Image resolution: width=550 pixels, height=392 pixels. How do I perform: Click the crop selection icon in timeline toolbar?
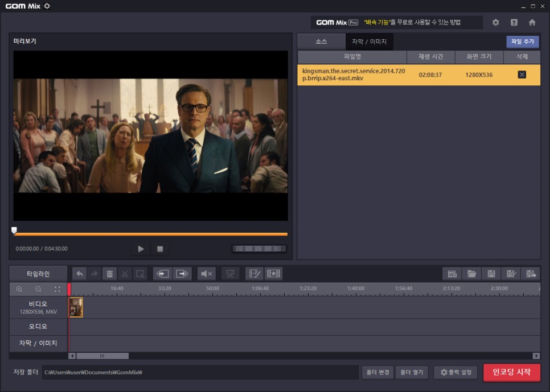(x=140, y=274)
